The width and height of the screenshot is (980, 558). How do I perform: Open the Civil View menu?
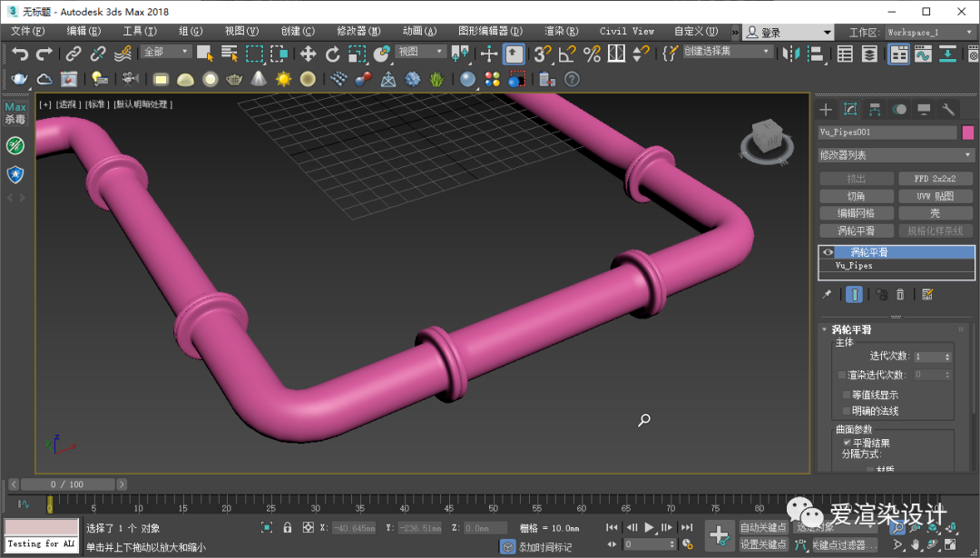pos(627,31)
